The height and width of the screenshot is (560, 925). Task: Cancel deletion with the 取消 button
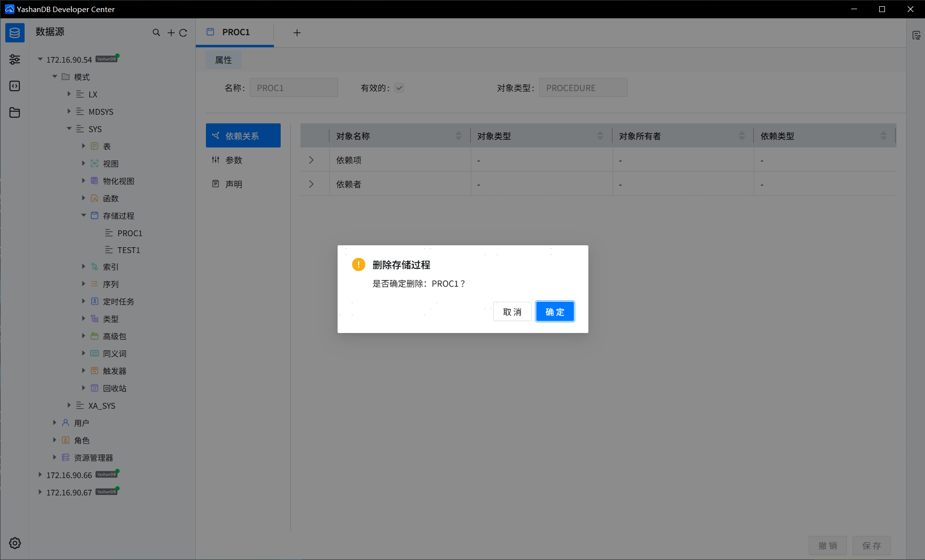pyautogui.click(x=512, y=312)
